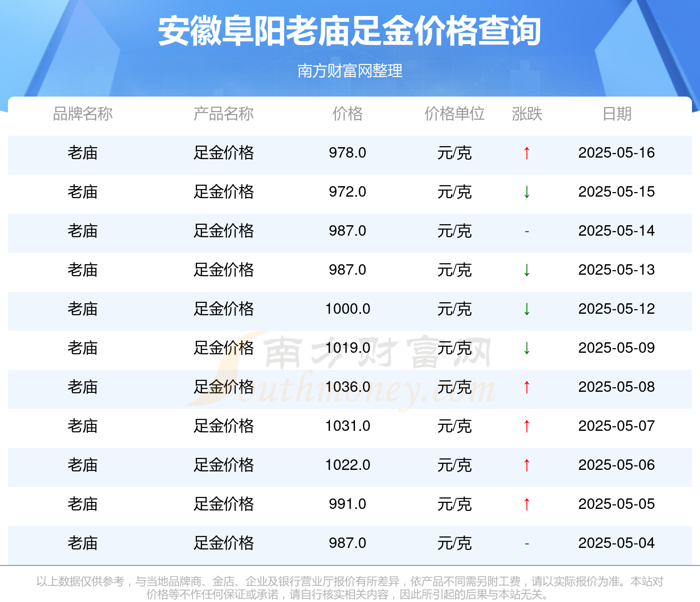Click the red up arrow beside 1031.0 price
The image size is (700, 602).
[x=526, y=426]
